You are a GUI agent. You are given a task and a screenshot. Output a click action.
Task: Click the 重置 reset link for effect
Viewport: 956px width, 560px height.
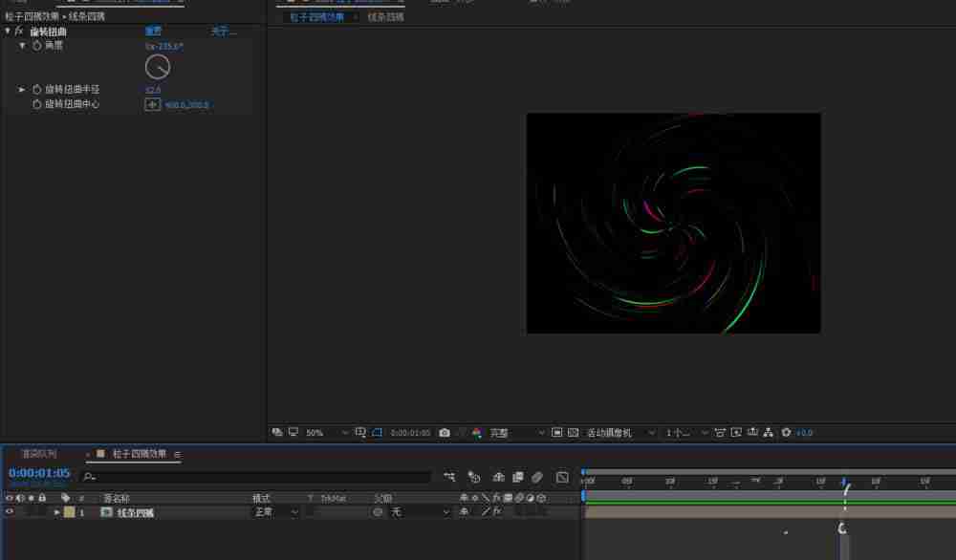(x=153, y=32)
